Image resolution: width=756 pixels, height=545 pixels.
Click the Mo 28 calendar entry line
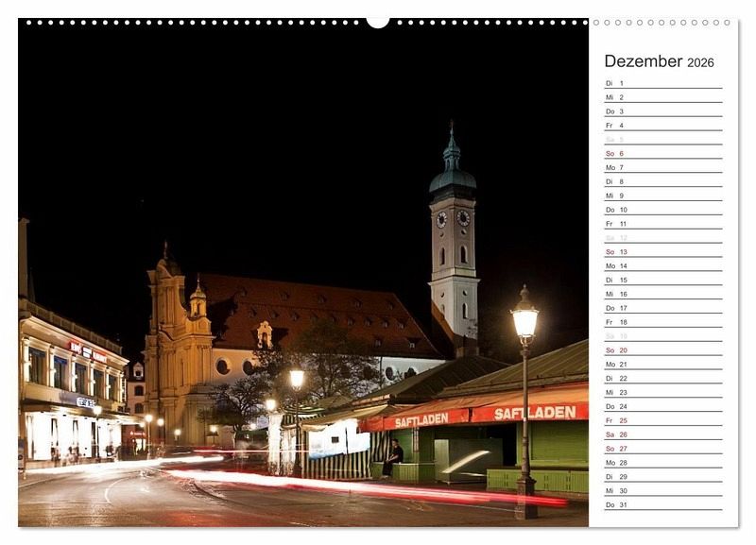pos(662,463)
